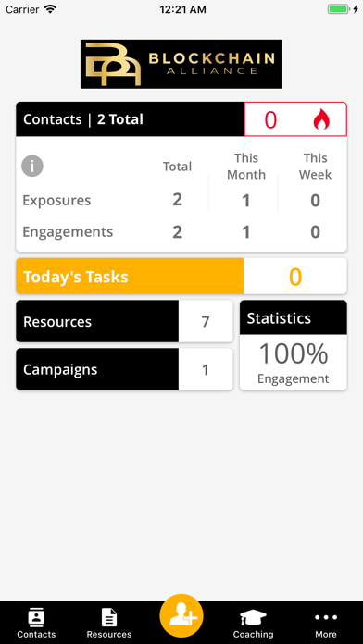
Task: Open the Statistics card
Action: pyautogui.click(x=294, y=345)
